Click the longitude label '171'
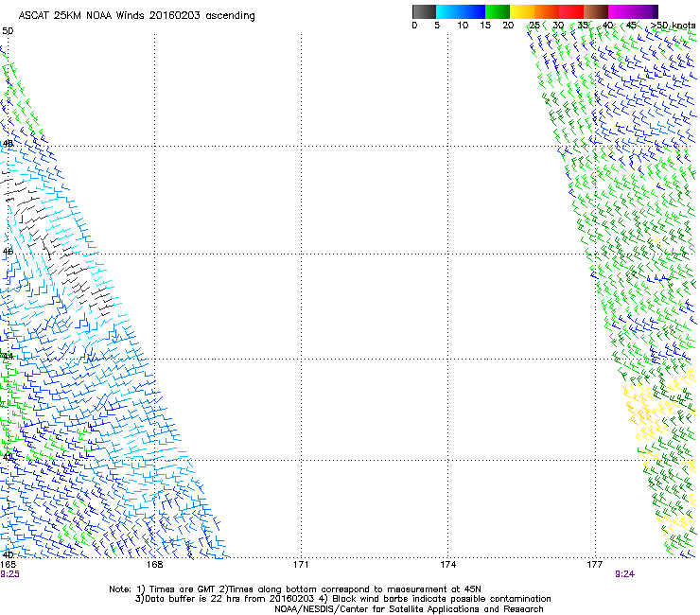The height and width of the screenshot is (615, 700). 301,565
